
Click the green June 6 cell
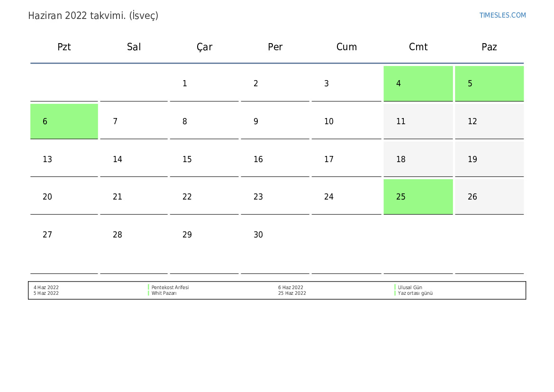(x=64, y=121)
